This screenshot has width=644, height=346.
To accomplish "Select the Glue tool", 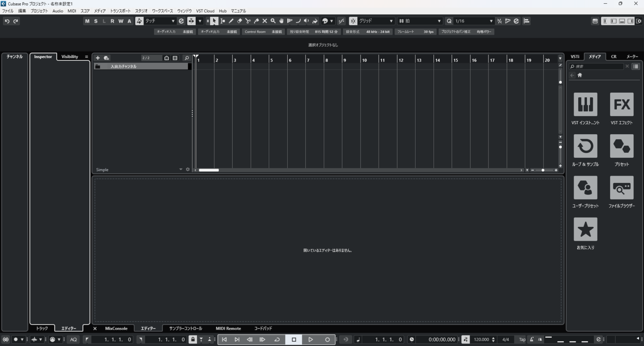I will (x=256, y=21).
